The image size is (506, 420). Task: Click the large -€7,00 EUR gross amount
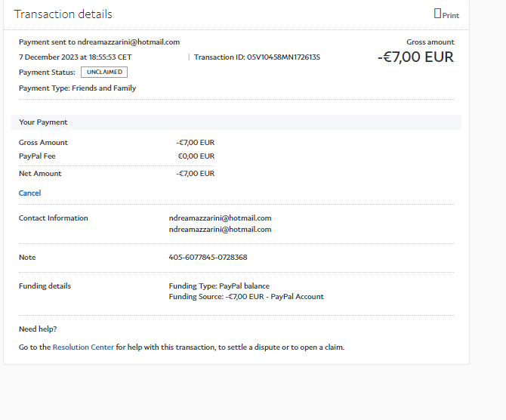[415, 57]
